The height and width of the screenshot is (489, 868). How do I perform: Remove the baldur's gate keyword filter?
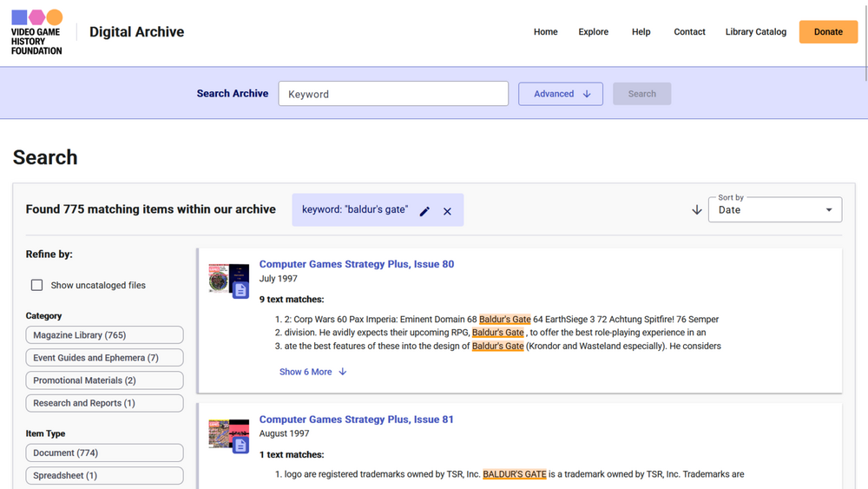click(x=447, y=211)
